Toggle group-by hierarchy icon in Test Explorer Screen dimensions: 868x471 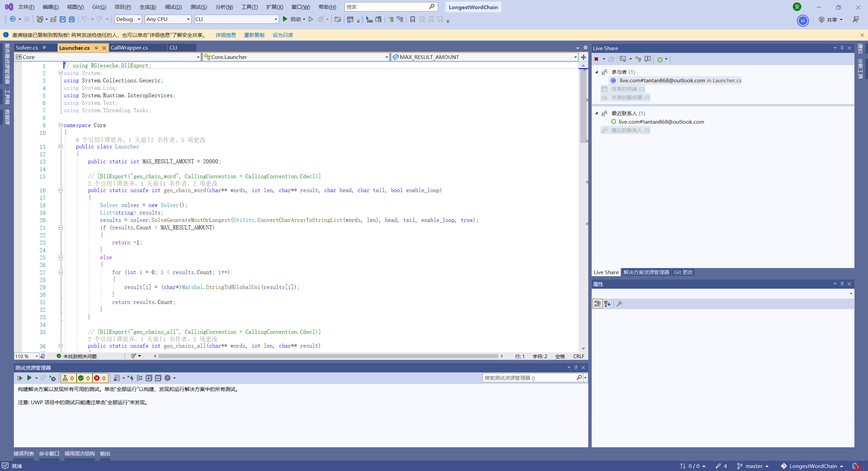click(140, 378)
